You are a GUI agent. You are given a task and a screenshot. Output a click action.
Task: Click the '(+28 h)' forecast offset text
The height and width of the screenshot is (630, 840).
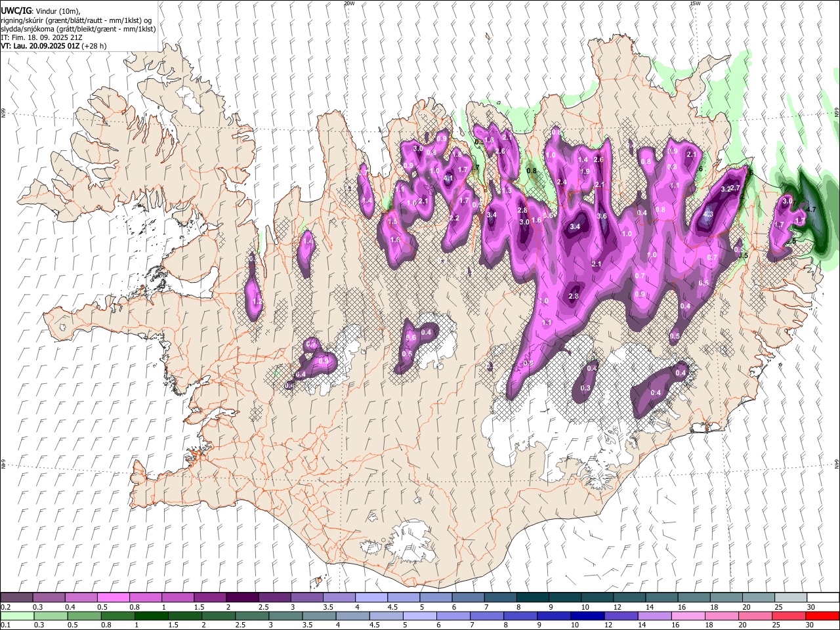pyautogui.click(x=94, y=47)
